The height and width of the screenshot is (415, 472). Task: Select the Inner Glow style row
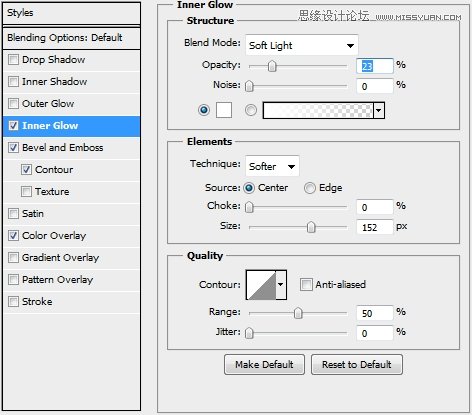[71, 126]
